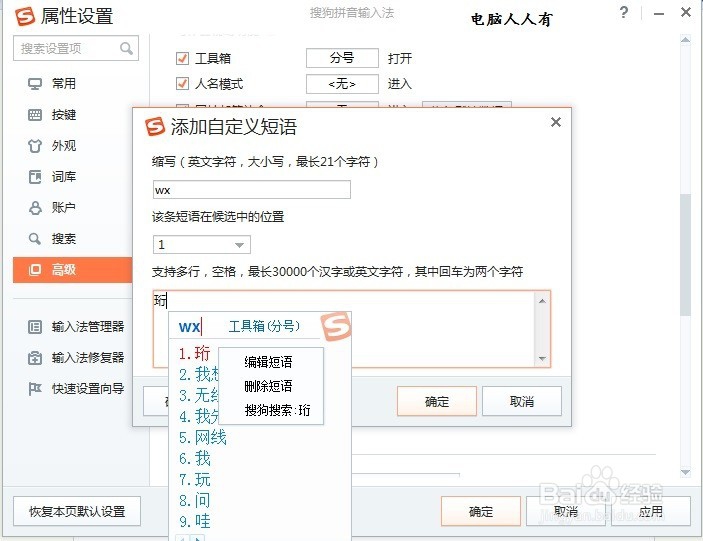Click 取消 in the add phrase dialog
Screen dimensions: 703x541
click(x=522, y=401)
